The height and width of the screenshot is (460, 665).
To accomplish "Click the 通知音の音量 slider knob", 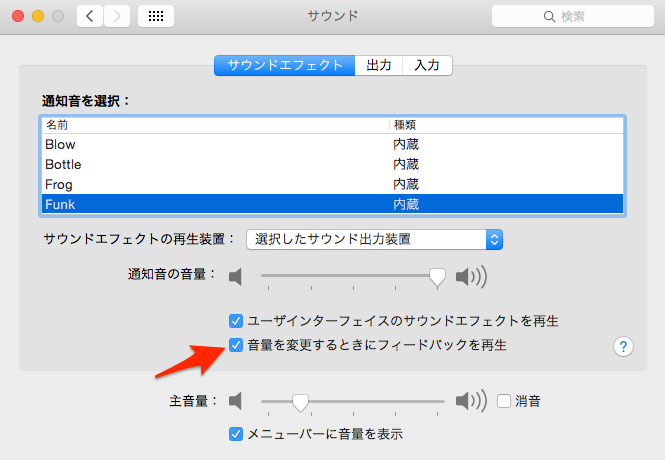I will [x=437, y=278].
